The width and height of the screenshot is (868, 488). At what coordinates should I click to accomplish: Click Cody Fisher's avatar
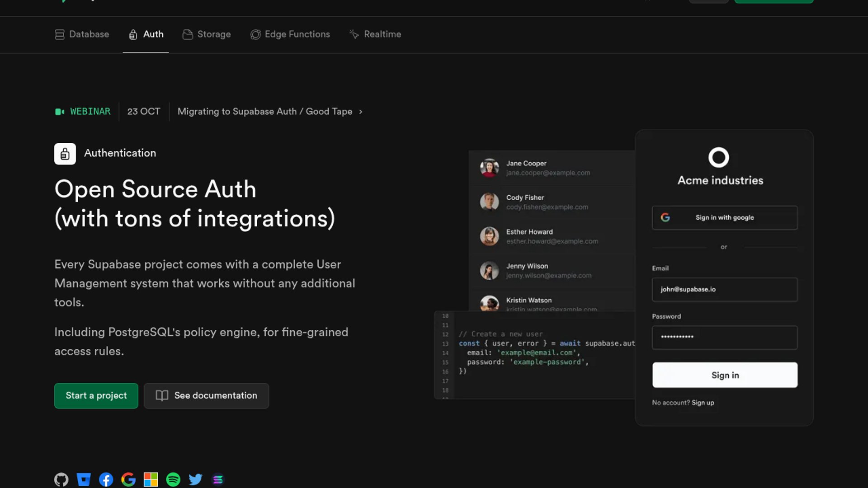(x=489, y=202)
